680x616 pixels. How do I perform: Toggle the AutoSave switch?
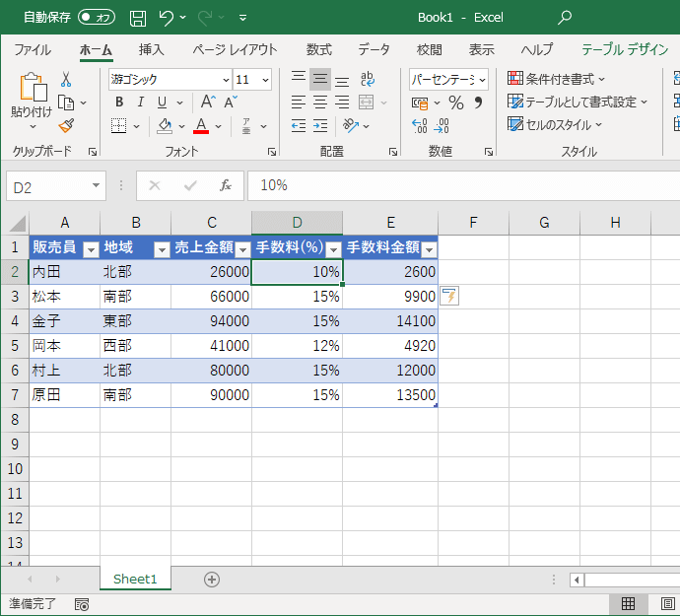coord(97,18)
